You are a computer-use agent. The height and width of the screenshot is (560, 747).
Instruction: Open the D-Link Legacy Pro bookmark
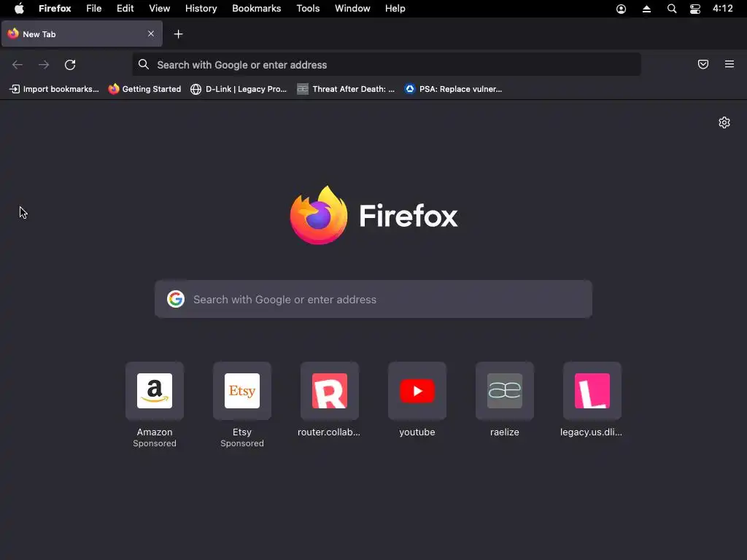[239, 89]
